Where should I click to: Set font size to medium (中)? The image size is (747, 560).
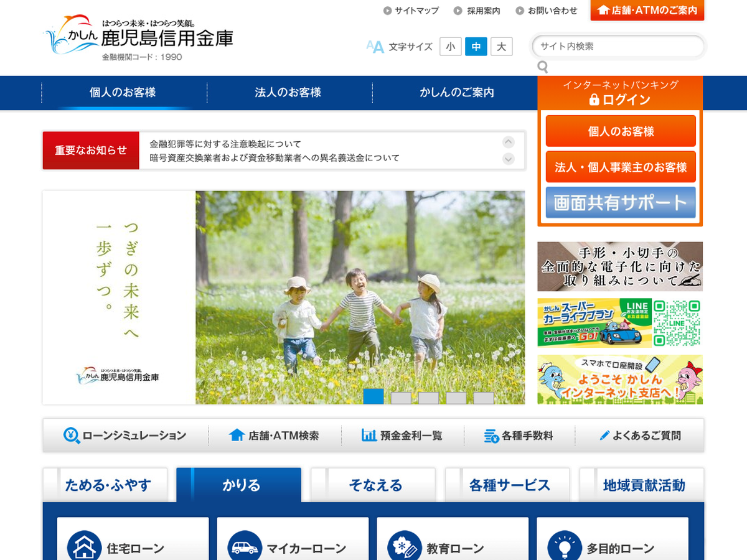[476, 47]
